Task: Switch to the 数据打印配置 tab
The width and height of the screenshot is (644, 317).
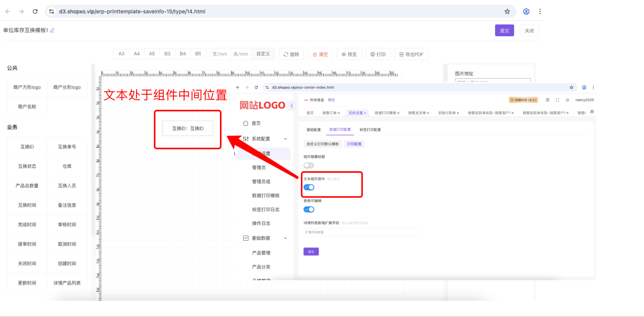Action: [340, 129]
